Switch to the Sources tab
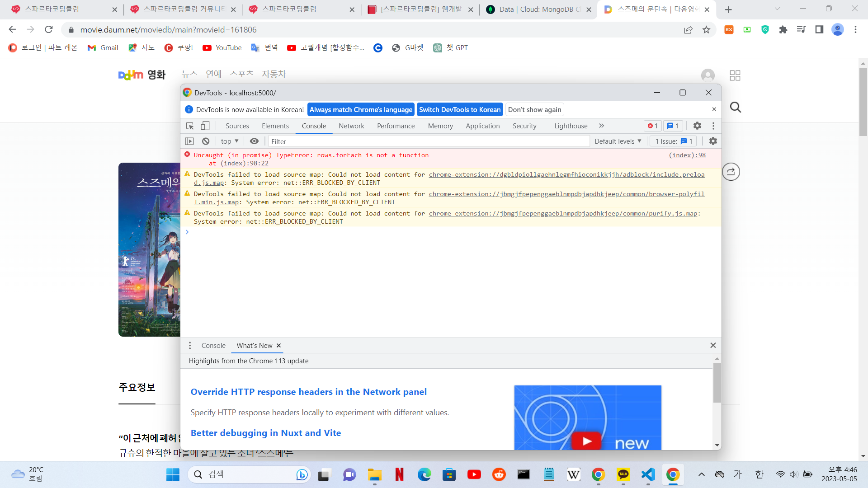Screen dimensions: 868x488 click(237, 126)
